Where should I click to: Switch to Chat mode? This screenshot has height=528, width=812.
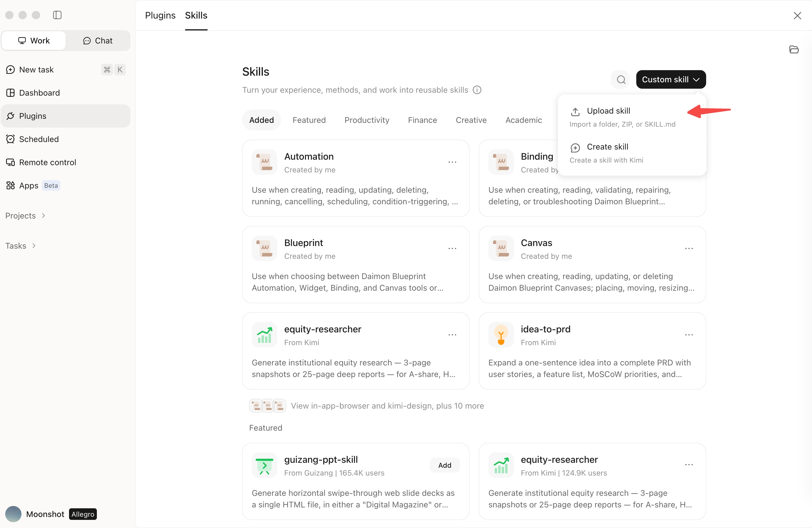(x=97, y=41)
